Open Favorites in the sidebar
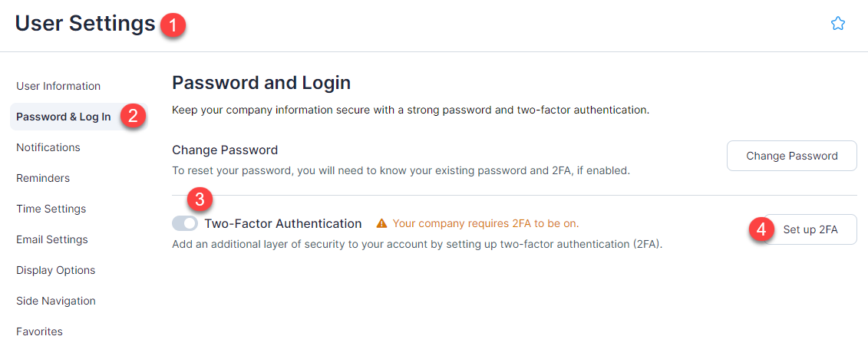 (x=39, y=331)
